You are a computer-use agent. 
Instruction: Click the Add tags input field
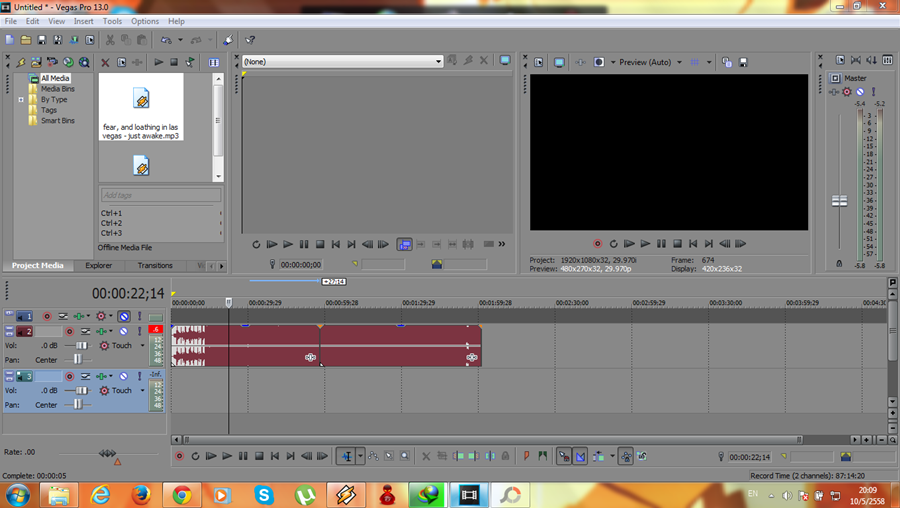click(161, 195)
